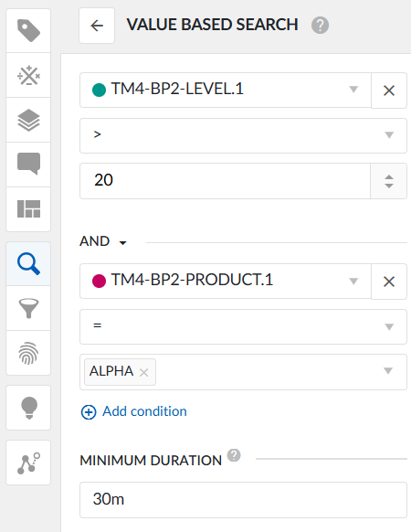This screenshot has height=532, width=411.
Task: Open the dashboard layout icon
Action: (28, 208)
